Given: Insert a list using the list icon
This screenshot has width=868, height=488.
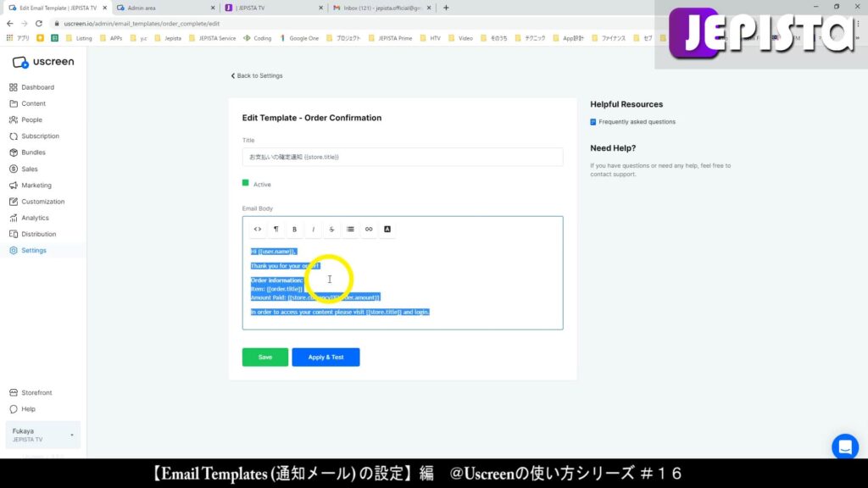Looking at the screenshot, I should pyautogui.click(x=350, y=229).
